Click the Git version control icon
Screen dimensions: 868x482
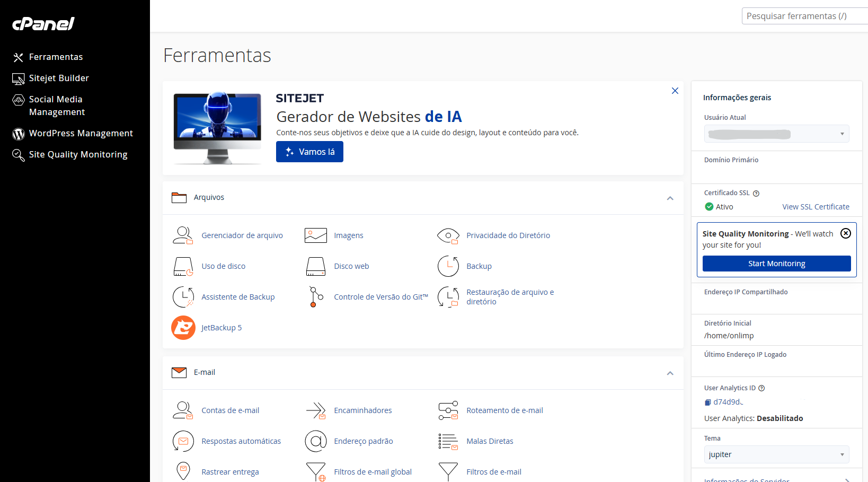tap(316, 297)
